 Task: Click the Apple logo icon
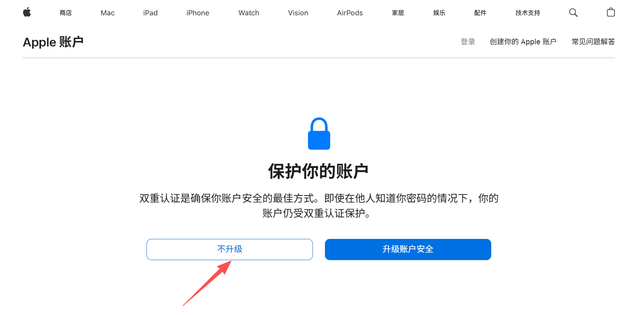click(x=27, y=12)
